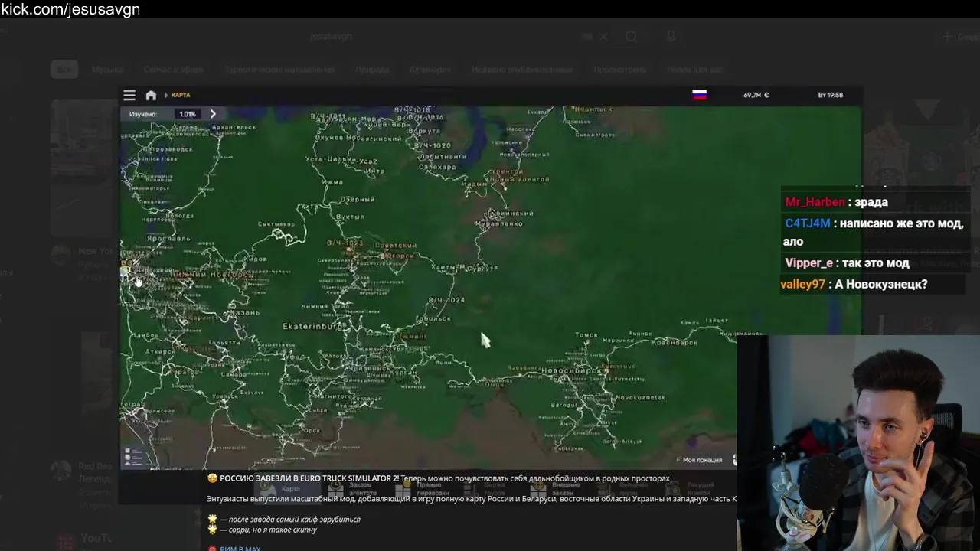This screenshot has width=980, height=551.
Task: Click the Novokuznetsk label on the map
Action: [x=639, y=398]
